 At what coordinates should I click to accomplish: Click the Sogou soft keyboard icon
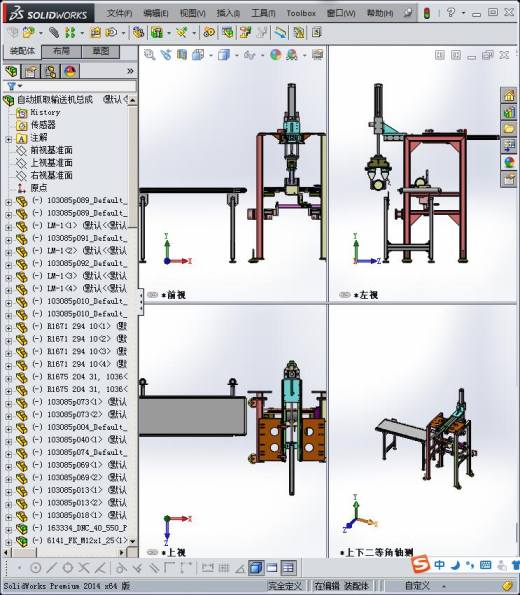485,565
